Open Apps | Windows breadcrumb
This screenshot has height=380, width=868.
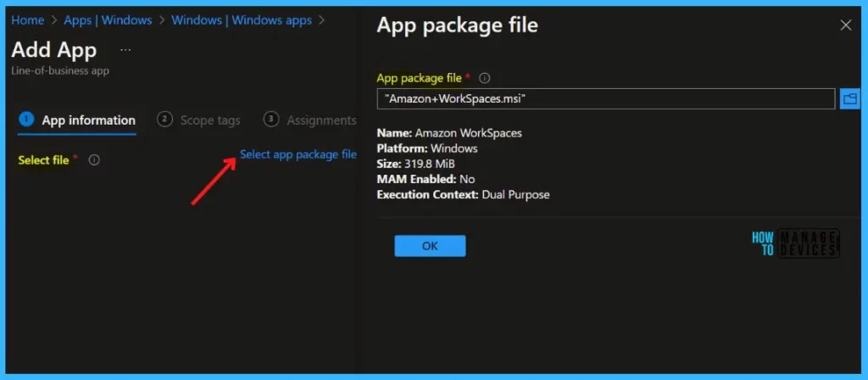pyautogui.click(x=108, y=20)
